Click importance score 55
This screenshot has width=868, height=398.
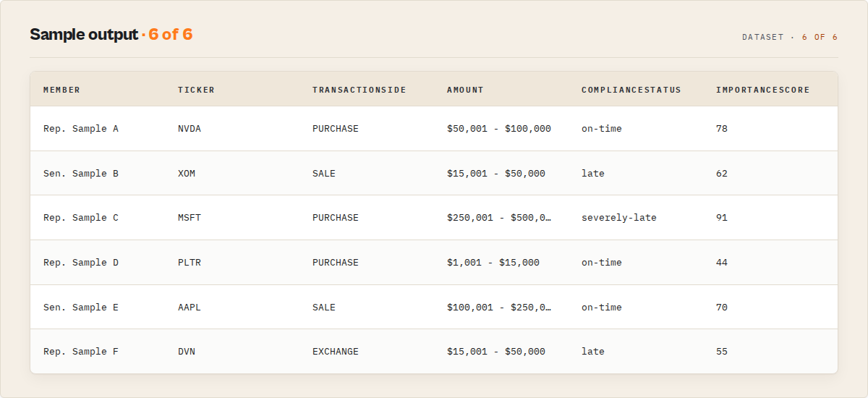tap(722, 352)
